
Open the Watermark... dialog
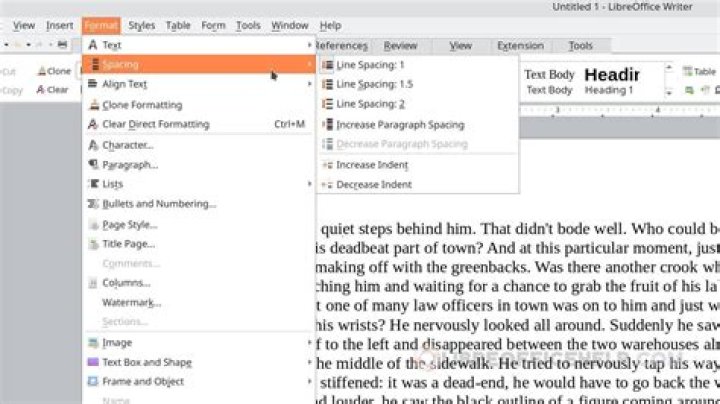pyautogui.click(x=199, y=303)
